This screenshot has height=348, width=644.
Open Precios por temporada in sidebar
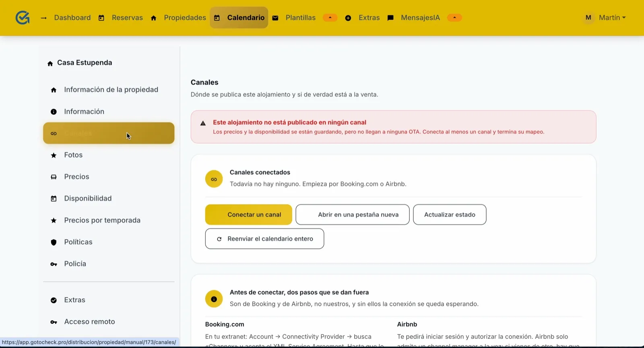coord(109,220)
